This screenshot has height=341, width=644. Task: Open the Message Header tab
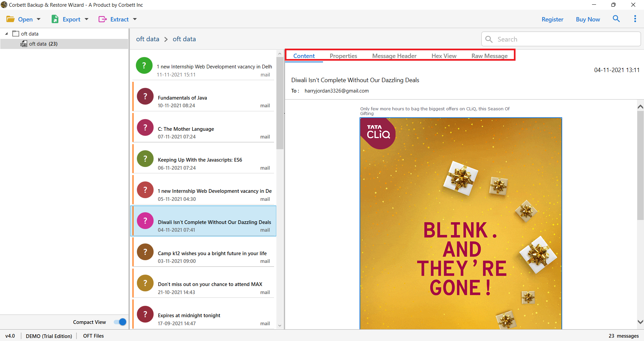394,56
